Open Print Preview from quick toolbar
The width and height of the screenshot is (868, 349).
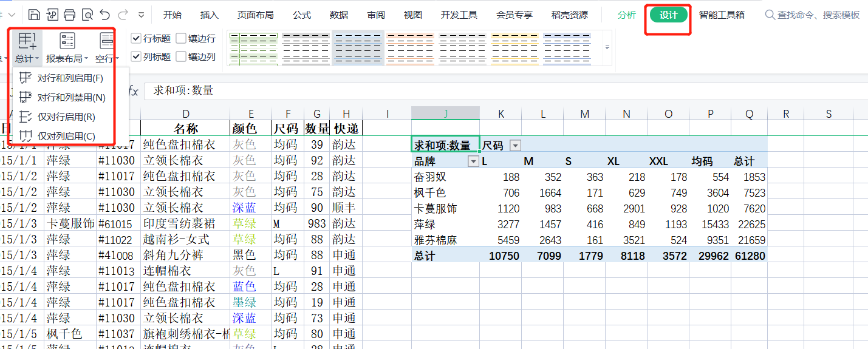pyautogui.click(x=87, y=15)
